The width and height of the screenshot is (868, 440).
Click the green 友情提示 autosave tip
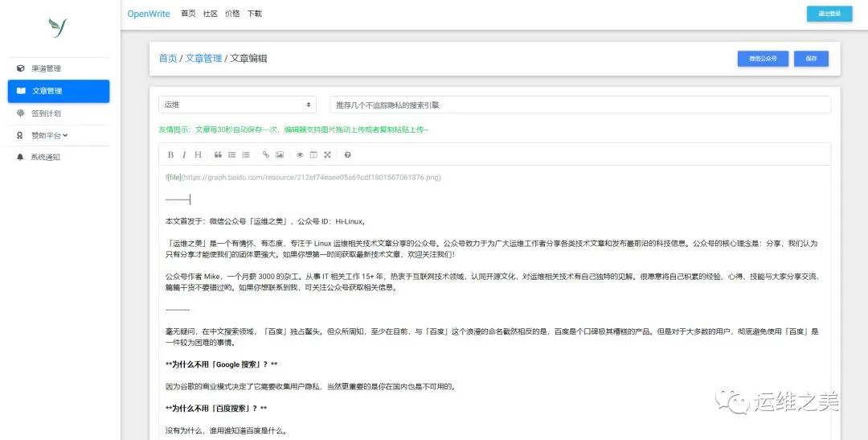click(x=294, y=130)
